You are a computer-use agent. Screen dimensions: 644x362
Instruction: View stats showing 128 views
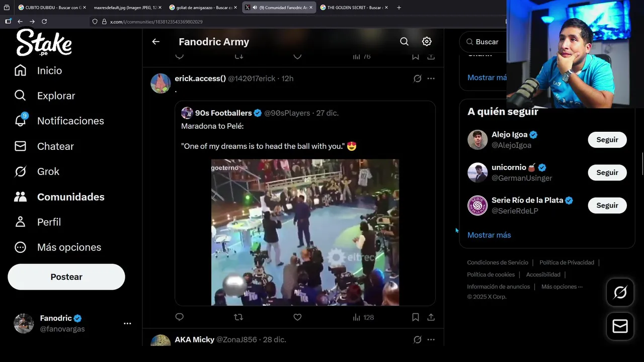point(363,317)
